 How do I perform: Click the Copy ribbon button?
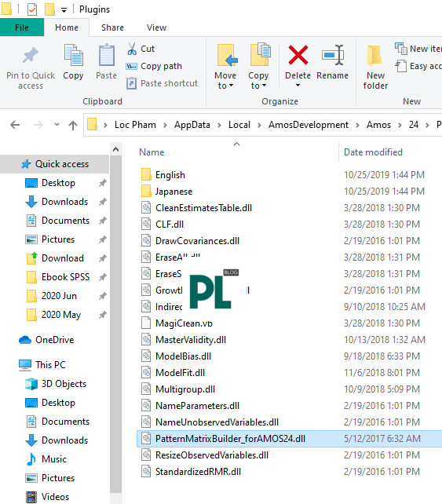tap(73, 61)
